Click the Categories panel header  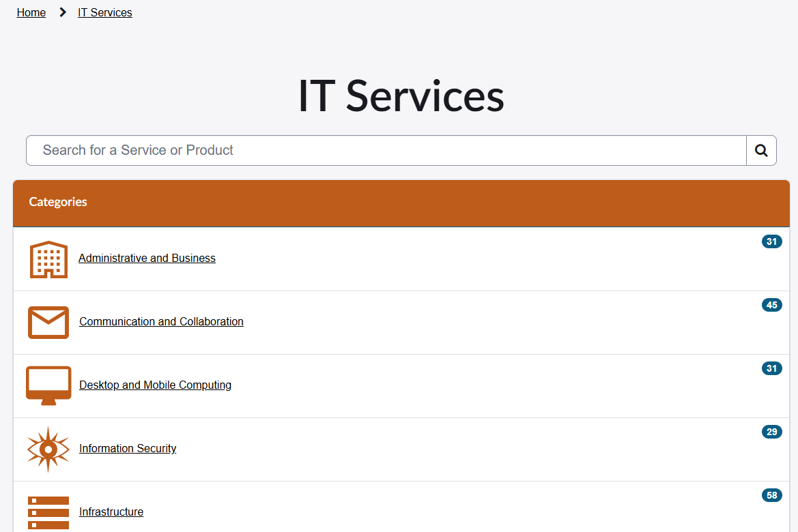click(x=401, y=203)
